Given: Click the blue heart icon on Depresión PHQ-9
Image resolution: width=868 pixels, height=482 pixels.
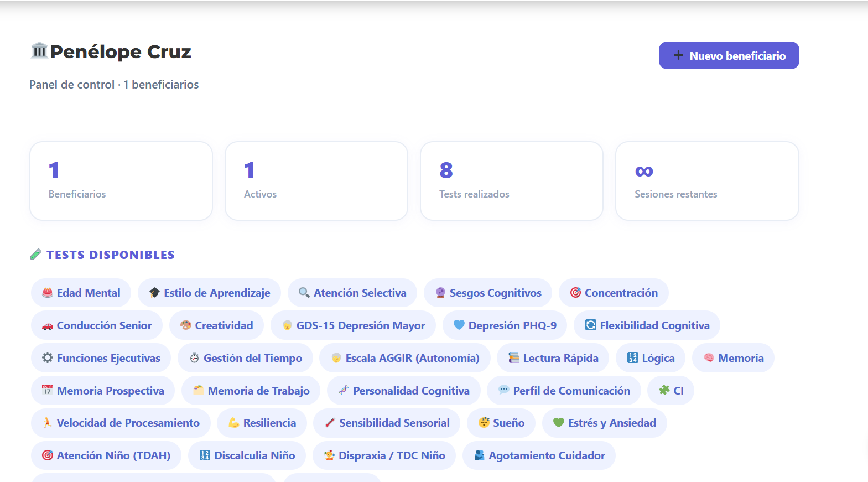Looking at the screenshot, I should tap(459, 325).
